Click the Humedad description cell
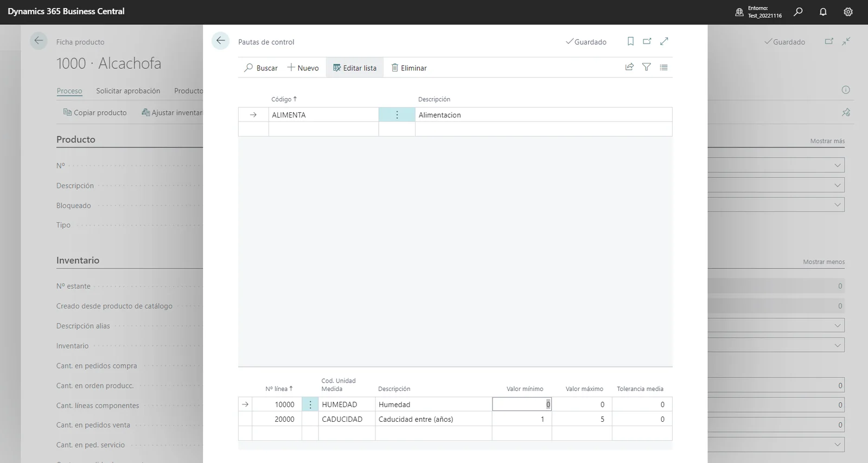This screenshot has height=463, width=868. [433, 404]
